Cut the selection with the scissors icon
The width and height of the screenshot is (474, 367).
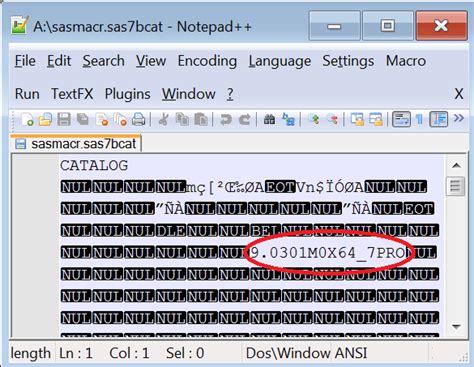(163, 119)
